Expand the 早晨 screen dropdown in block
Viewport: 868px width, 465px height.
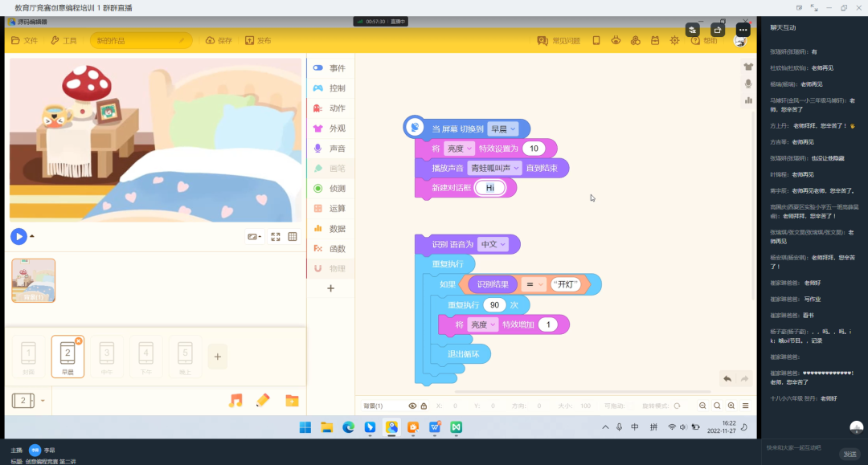point(504,128)
